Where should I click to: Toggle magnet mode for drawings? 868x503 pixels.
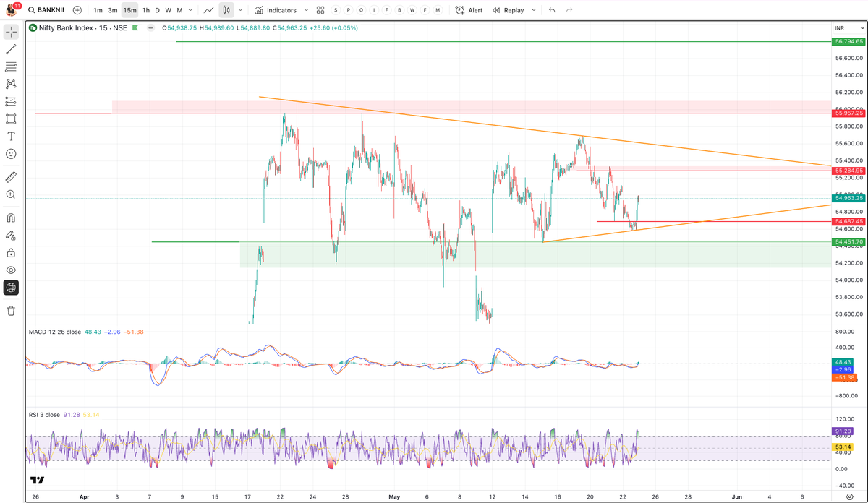(x=11, y=218)
